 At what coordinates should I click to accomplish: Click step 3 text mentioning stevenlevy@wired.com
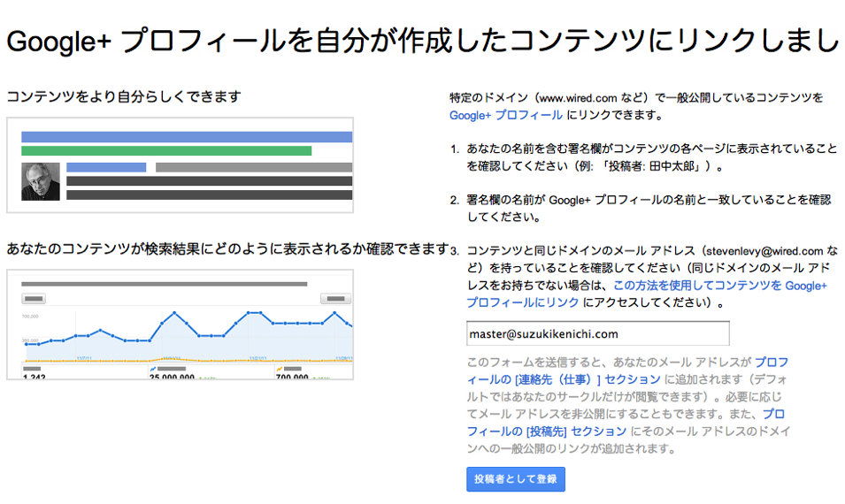652,276
